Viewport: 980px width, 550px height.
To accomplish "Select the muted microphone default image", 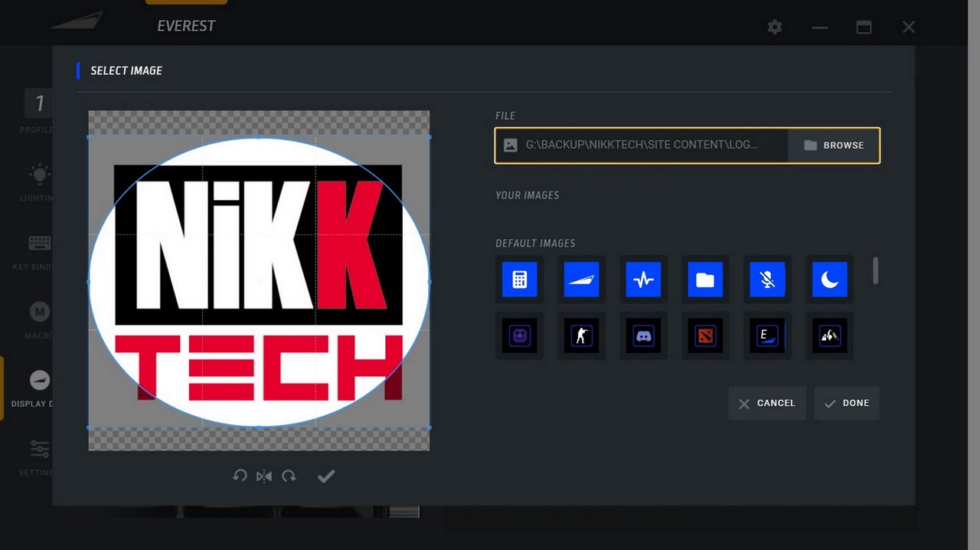I will coord(767,280).
